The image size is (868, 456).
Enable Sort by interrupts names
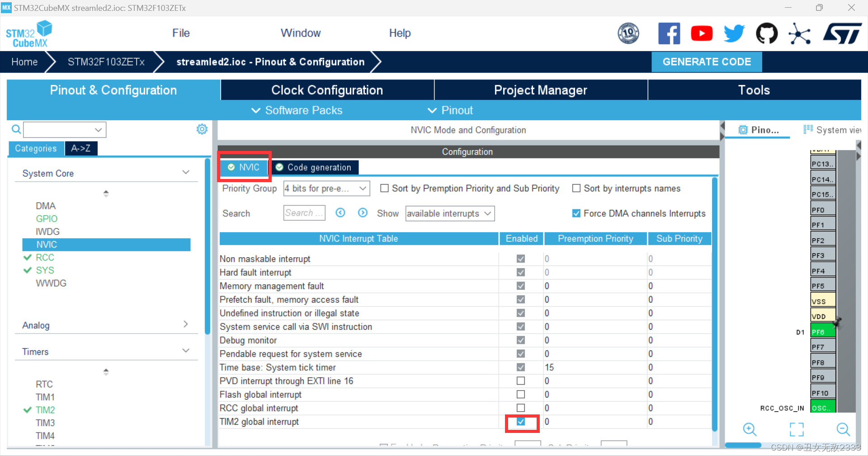576,188
